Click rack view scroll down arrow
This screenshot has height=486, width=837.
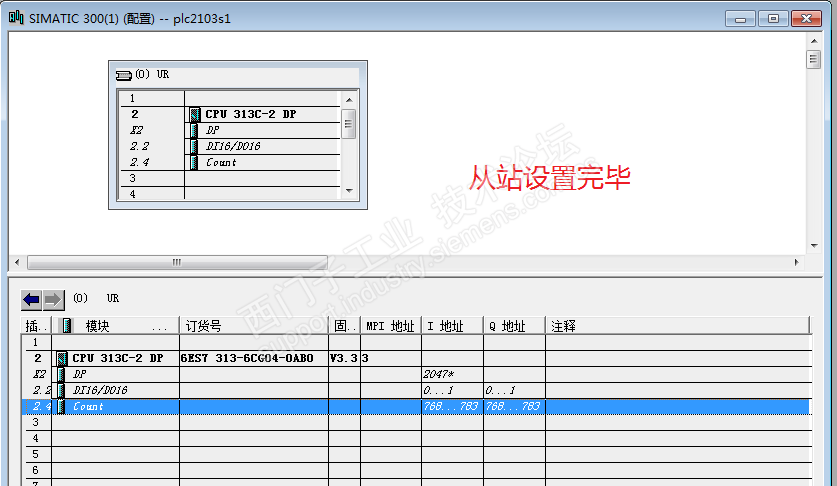pos(349,191)
